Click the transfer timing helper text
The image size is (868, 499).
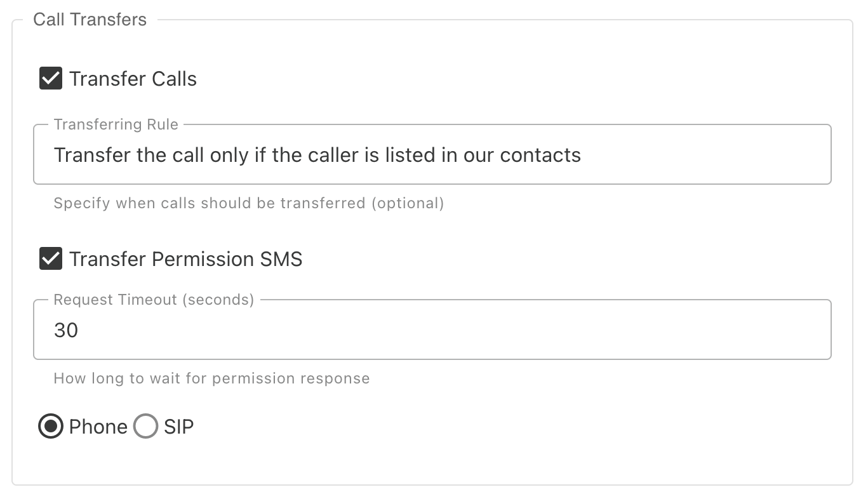[249, 203]
